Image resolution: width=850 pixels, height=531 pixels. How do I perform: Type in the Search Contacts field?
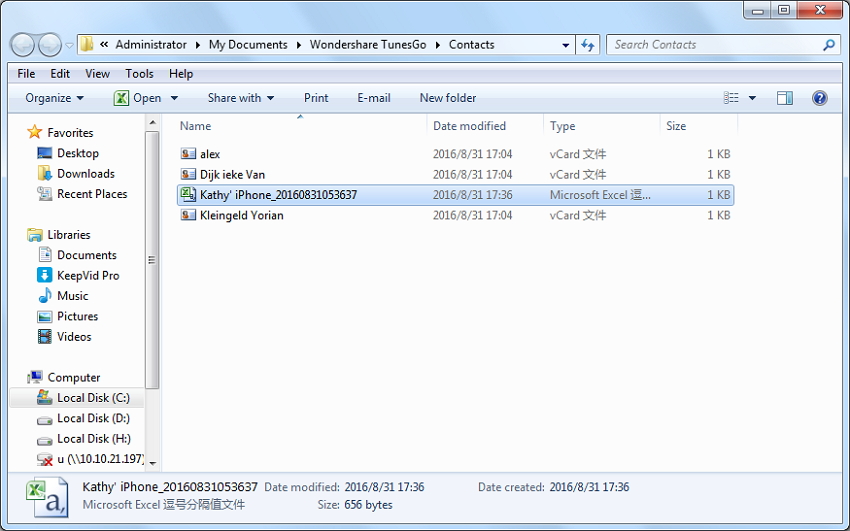[x=715, y=45]
